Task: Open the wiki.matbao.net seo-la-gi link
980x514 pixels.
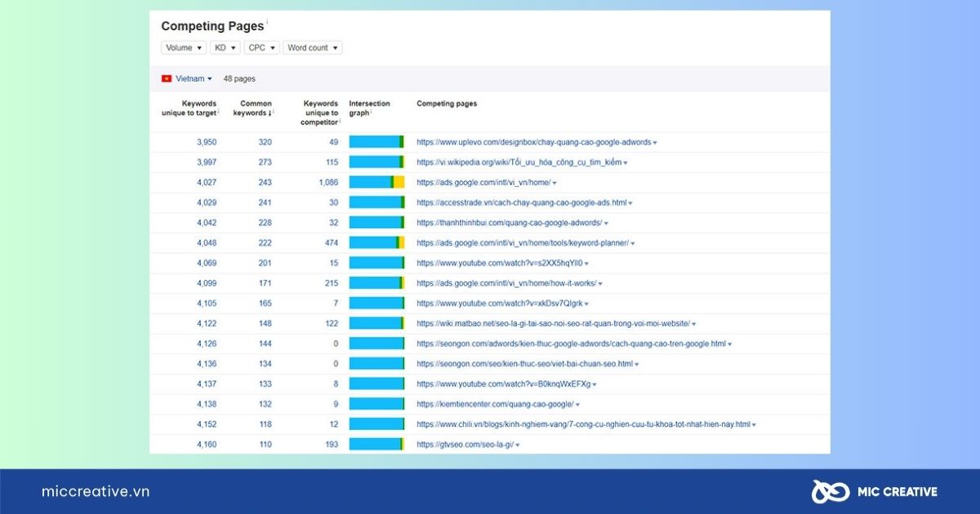Action: click(x=553, y=323)
